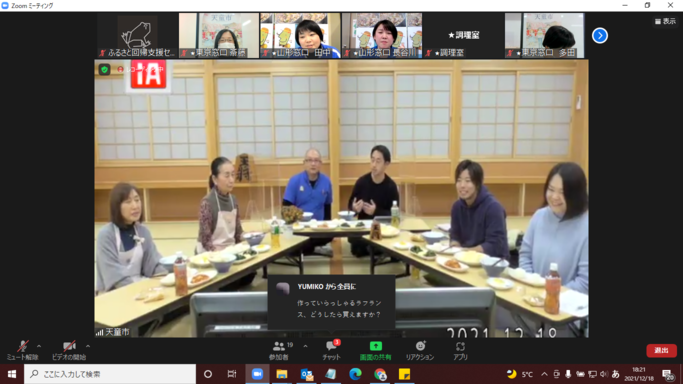Open the reactions smiley icon
Image resolution: width=683 pixels, height=384 pixels.
point(420,346)
